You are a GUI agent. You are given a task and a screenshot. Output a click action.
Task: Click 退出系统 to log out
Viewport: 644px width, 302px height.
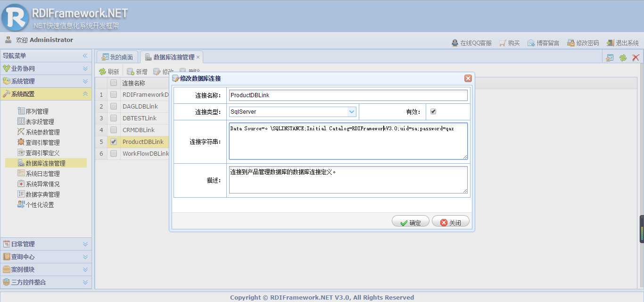click(x=622, y=43)
